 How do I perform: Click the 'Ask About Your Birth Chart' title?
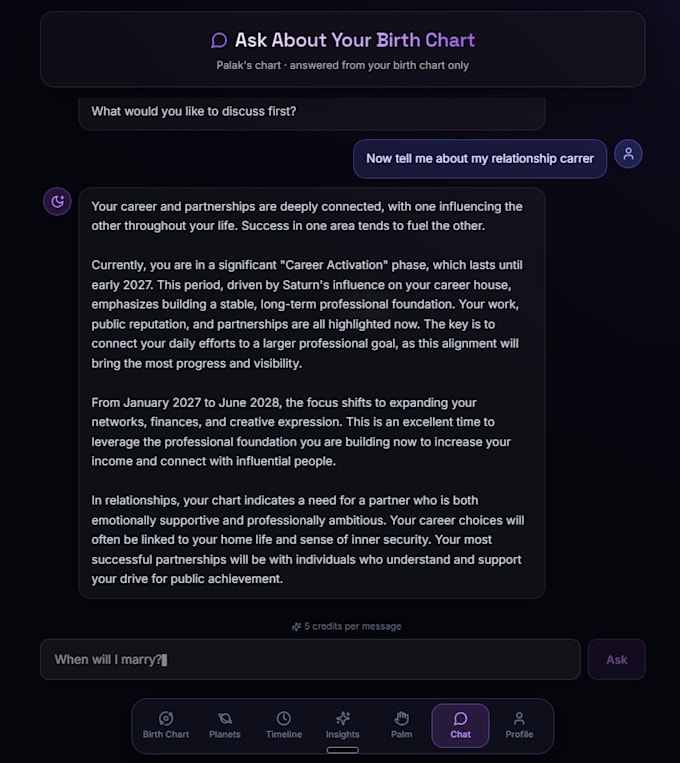click(355, 40)
